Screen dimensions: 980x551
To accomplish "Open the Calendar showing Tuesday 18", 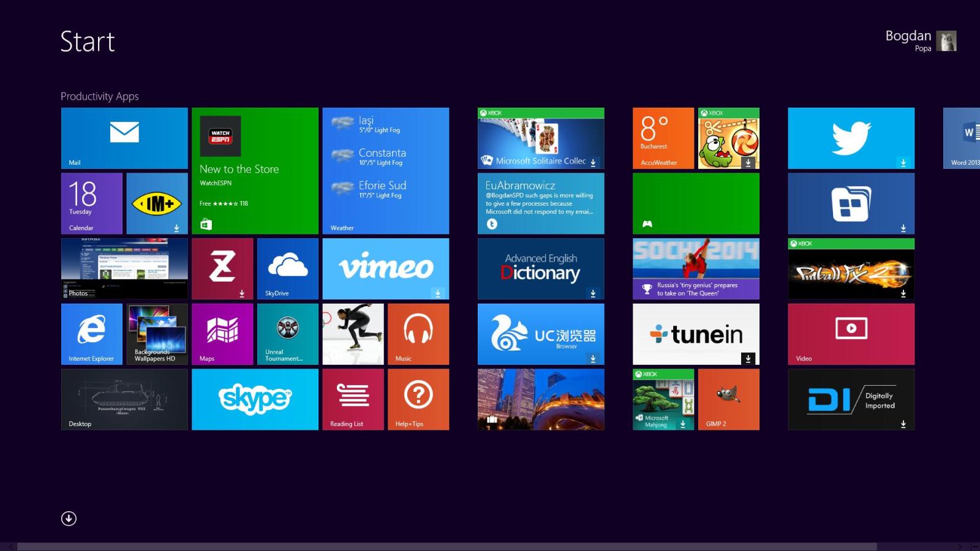I will coord(91,203).
